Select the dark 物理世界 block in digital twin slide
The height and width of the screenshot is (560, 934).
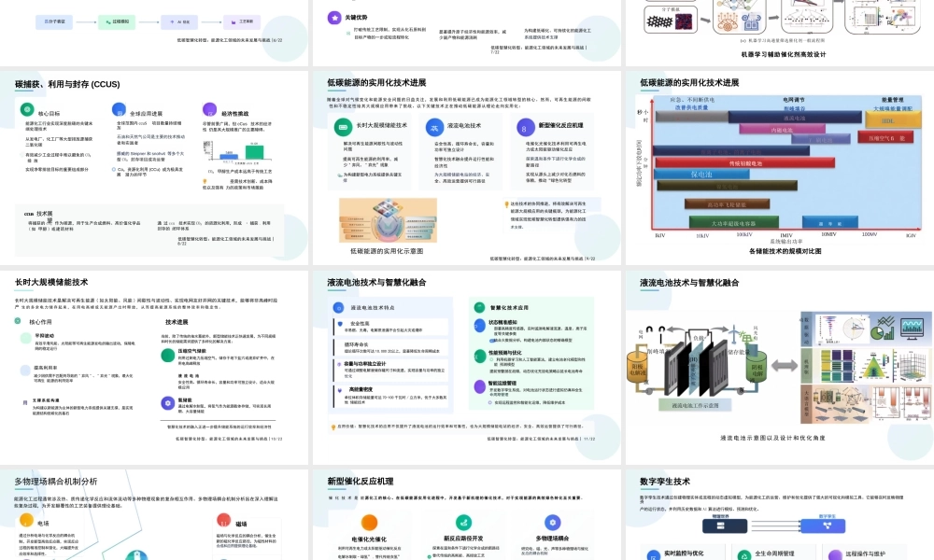tap(725, 526)
